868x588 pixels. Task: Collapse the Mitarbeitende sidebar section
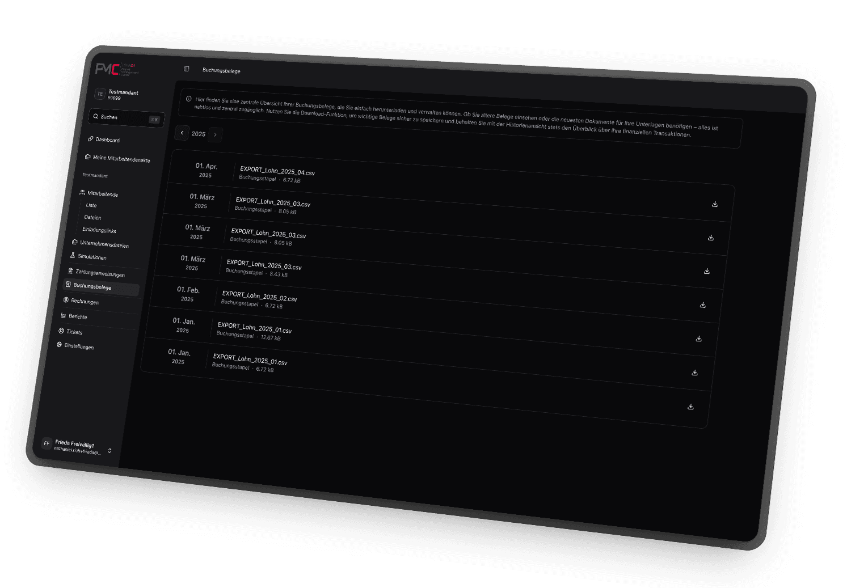click(x=102, y=194)
